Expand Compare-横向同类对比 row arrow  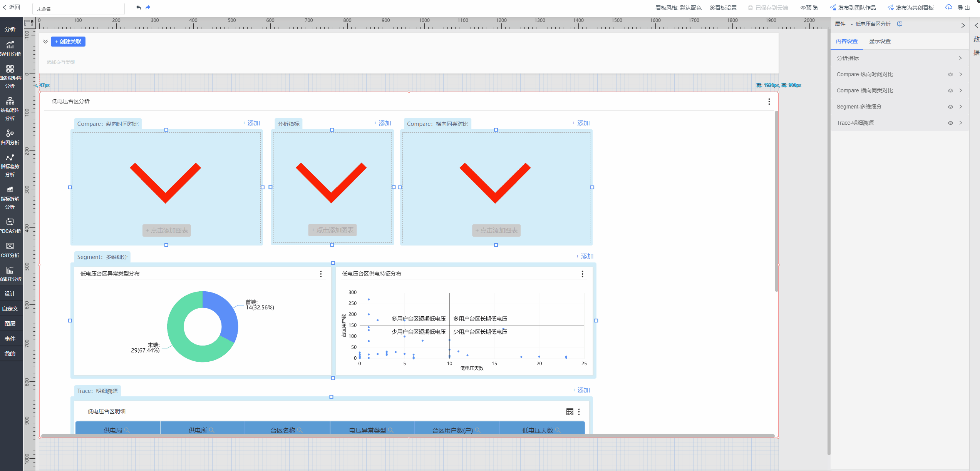coord(961,91)
